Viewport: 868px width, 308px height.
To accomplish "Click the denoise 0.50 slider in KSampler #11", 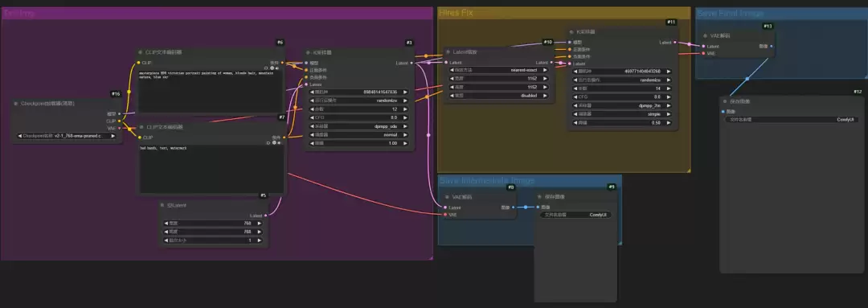I will [x=623, y=122].
